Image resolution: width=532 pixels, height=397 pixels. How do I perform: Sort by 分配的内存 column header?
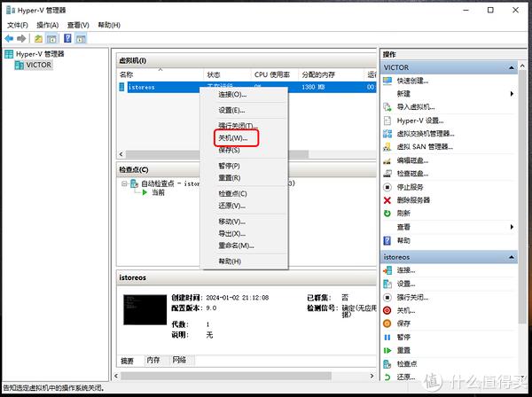(x=332, y=74)
